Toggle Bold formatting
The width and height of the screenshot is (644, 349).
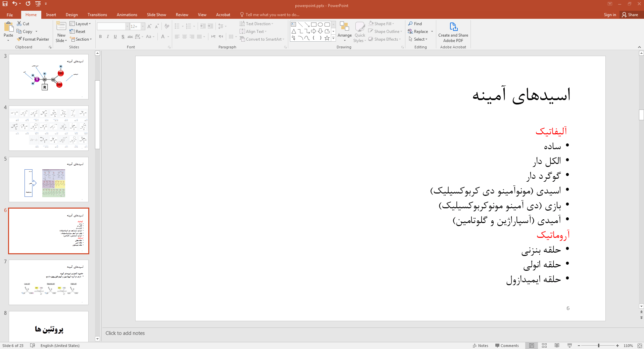(x=100, y=37)
